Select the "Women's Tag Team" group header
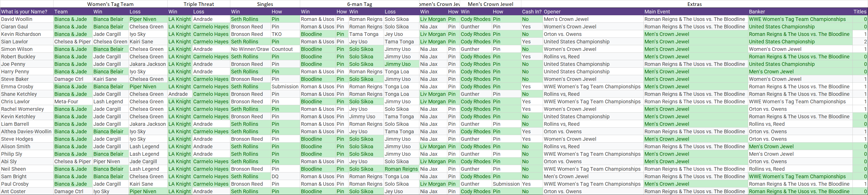 pos(110,4)
